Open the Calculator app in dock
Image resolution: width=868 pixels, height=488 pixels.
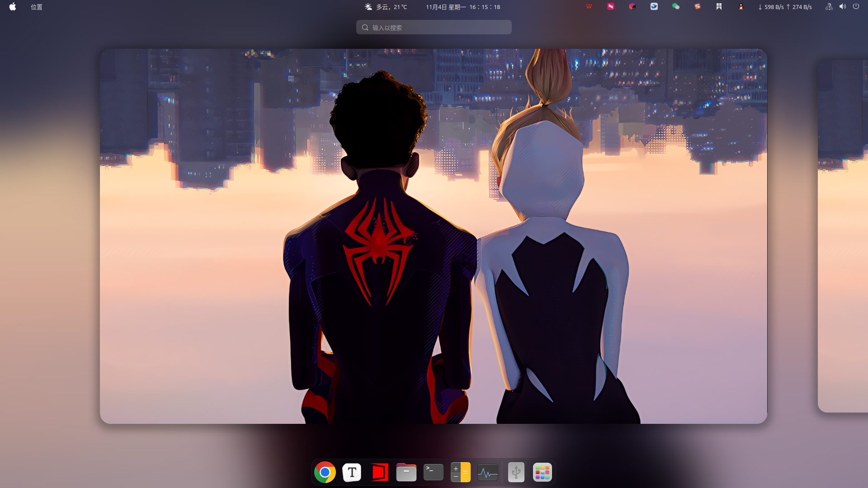coord(461,473)
